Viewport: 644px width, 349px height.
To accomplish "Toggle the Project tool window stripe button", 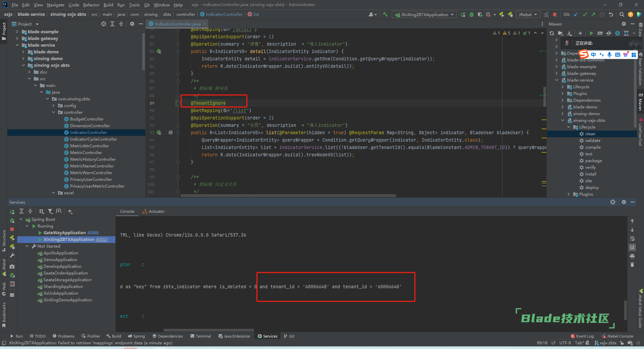I will pyautogui.click(x=4, y=31).
